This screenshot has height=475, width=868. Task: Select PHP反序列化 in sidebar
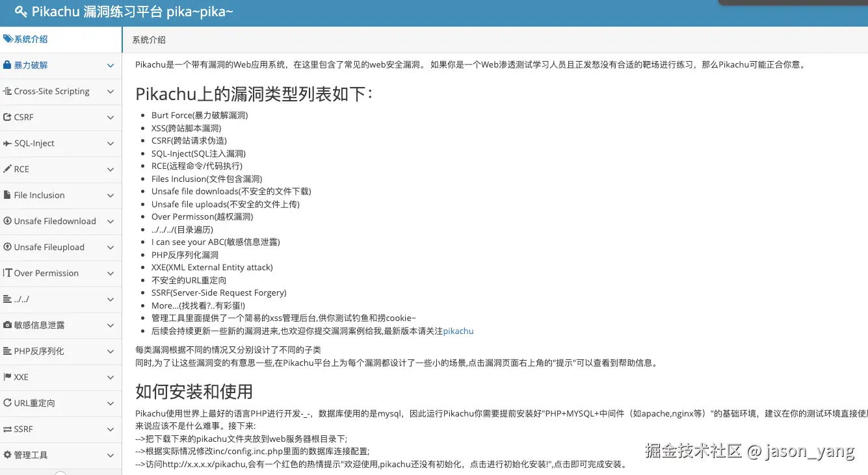(x=60, y=351)
